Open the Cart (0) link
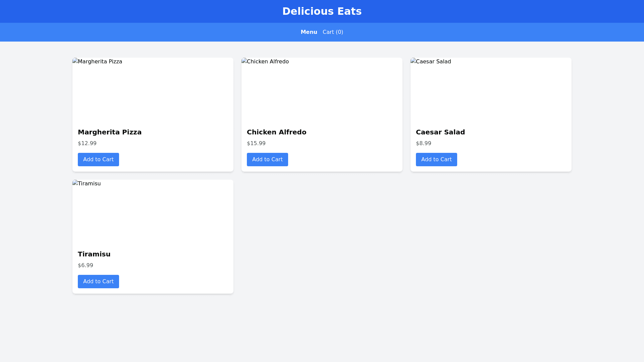The height and width of the screenshot is (362, 644). pyautogui.click(x=333, y=32)
